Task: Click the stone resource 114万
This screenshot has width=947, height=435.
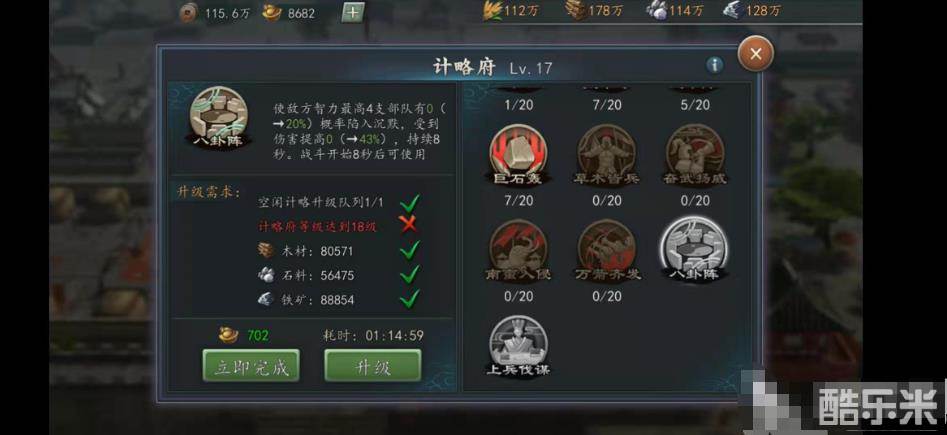Action: [x=674, y=10]
